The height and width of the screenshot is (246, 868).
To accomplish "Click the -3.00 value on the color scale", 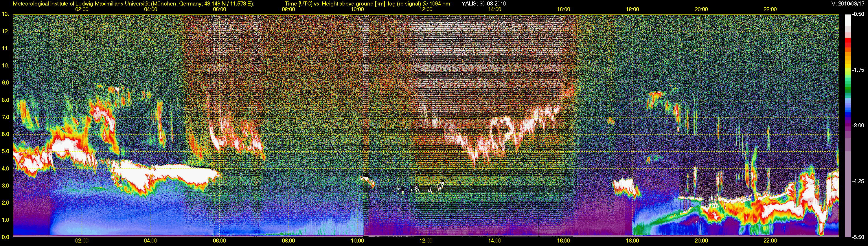I will click(858, 126).
